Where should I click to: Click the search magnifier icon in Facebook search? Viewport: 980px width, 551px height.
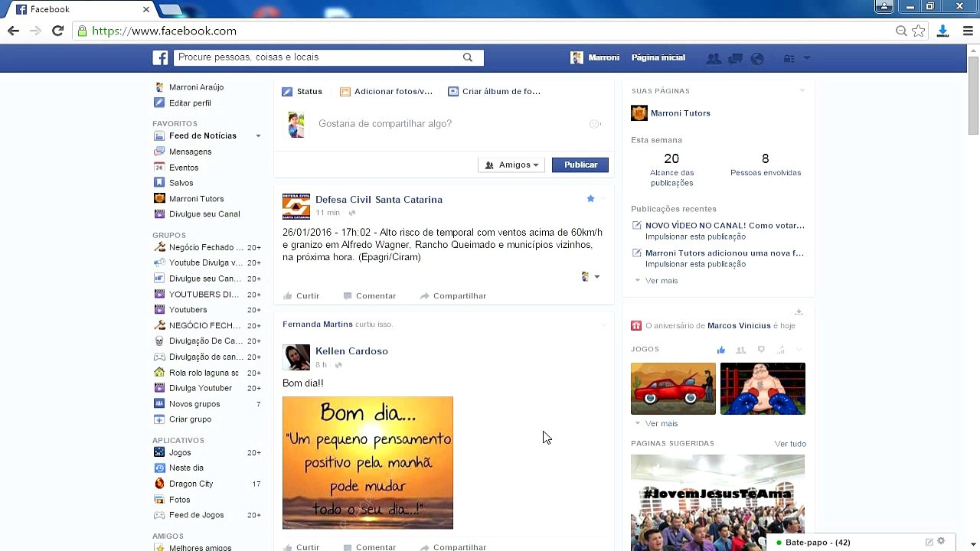[468, 57]
